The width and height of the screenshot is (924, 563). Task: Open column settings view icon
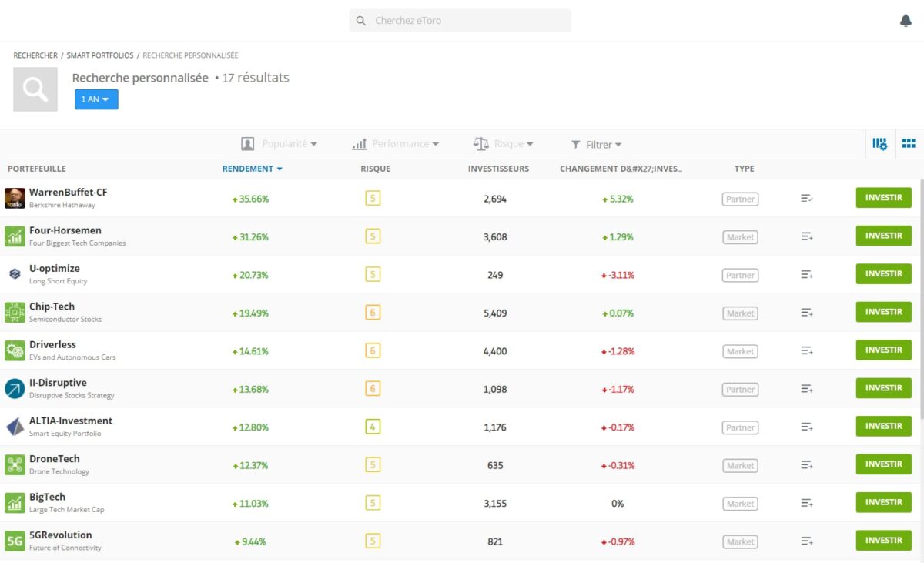879,143
